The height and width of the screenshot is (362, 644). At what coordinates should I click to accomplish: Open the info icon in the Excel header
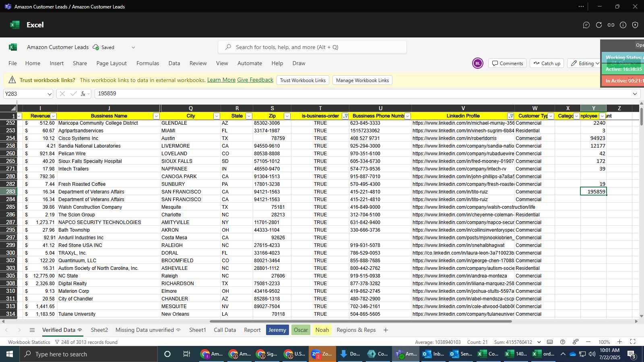[623, 25]
